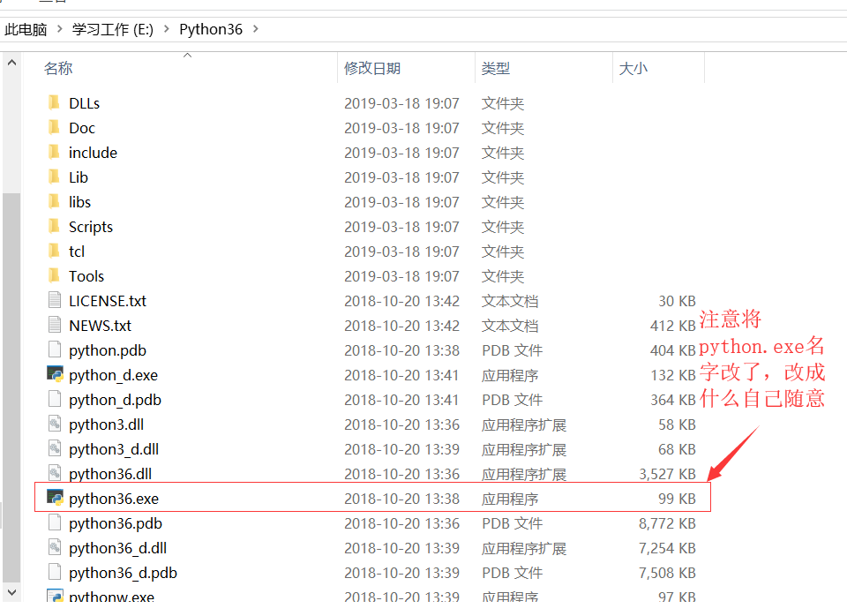The image size is (847, 616).
Task: Click the libs folder icon
Action: coord(54,201)
